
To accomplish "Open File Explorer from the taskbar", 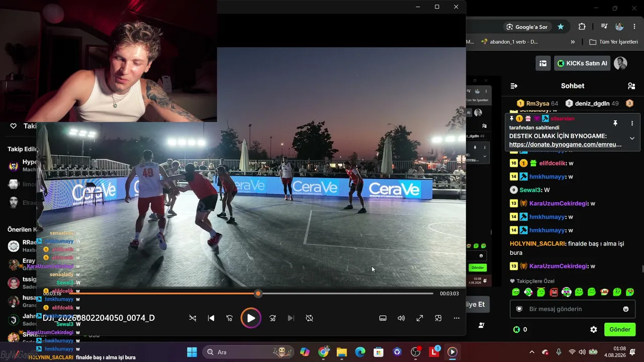I will coord(342,352).
